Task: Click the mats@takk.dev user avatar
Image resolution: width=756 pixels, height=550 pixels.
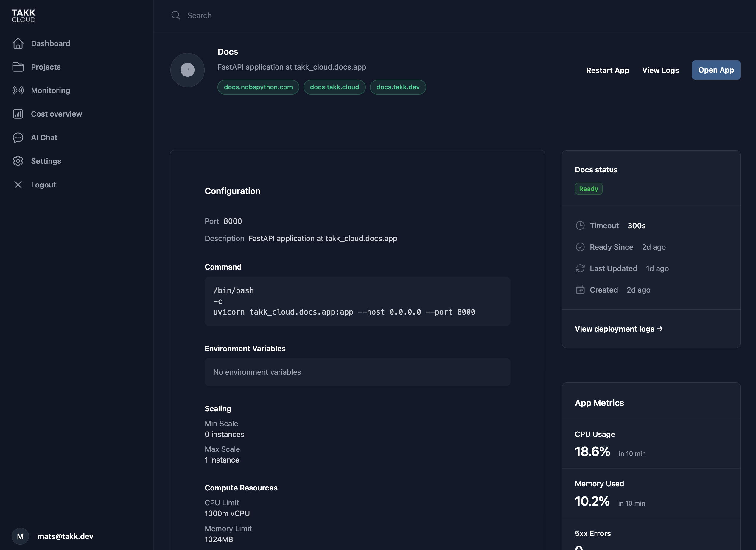Action: pyautogui.click(x=20, y=536)
